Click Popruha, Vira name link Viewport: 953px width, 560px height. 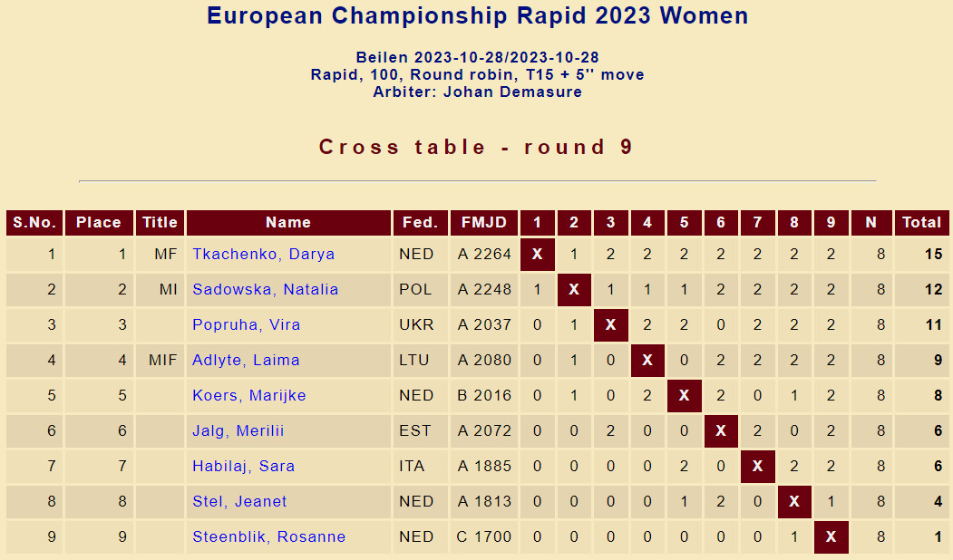point(246,325)
